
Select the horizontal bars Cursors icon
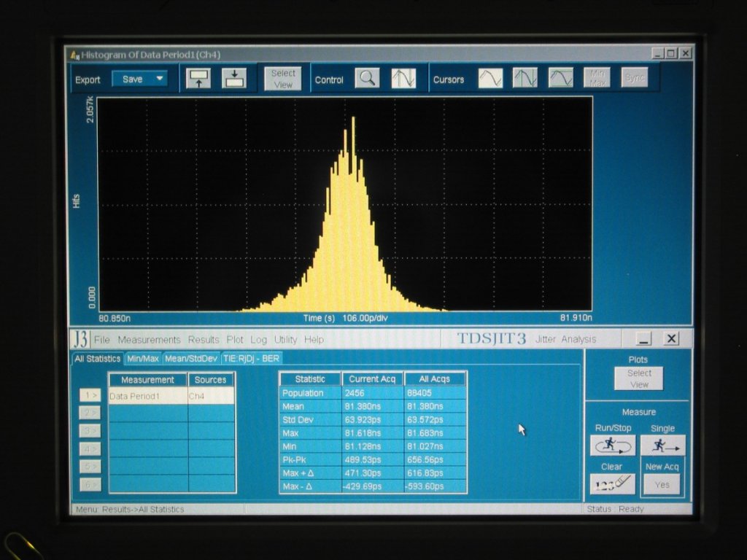tap(561, 77)
